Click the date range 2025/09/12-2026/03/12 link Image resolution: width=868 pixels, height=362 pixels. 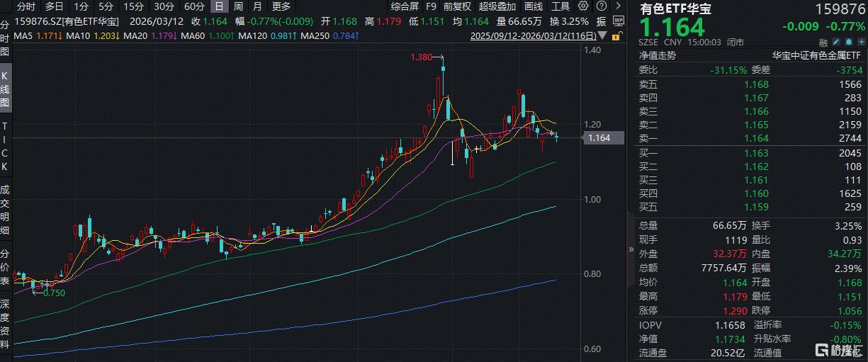point(533,35)
